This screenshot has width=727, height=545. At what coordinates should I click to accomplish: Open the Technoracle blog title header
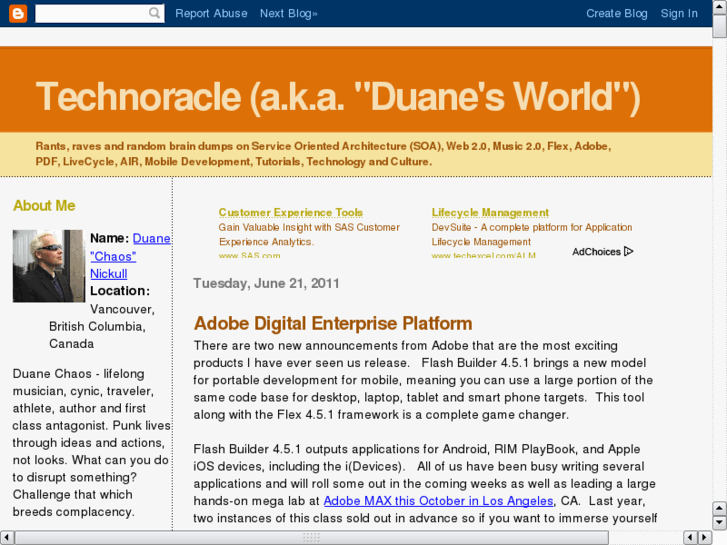point(338,97)
